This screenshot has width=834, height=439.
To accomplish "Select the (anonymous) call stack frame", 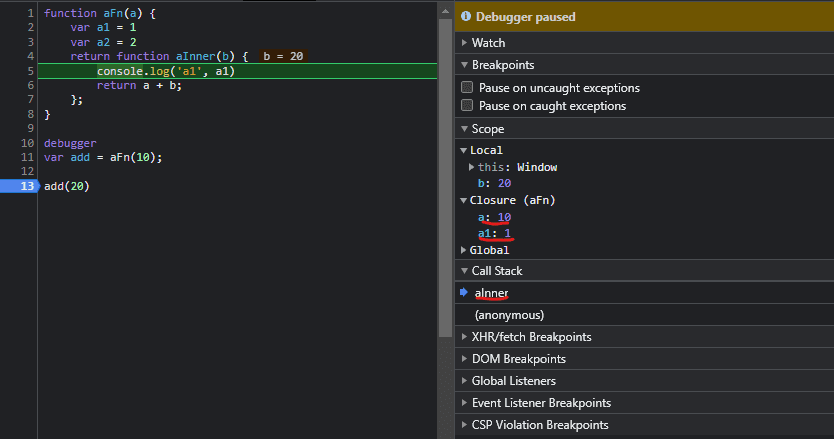I will pos(509,315).
